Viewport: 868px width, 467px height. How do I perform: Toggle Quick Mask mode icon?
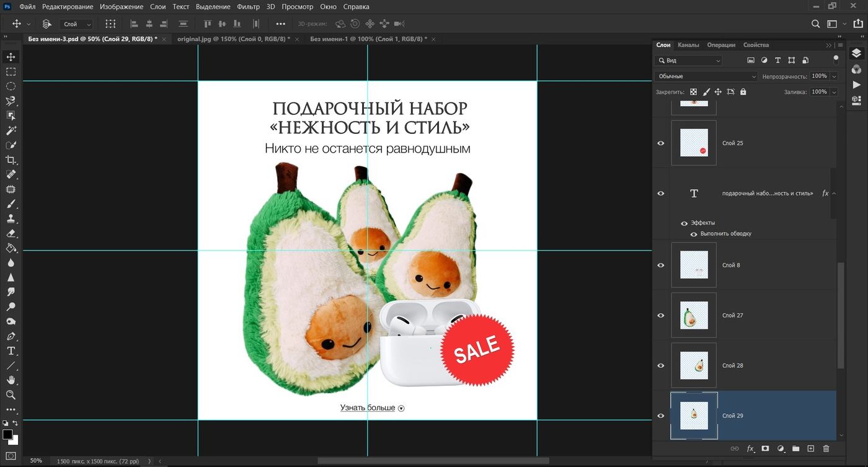pyautogui.click(x=11, y=456)
